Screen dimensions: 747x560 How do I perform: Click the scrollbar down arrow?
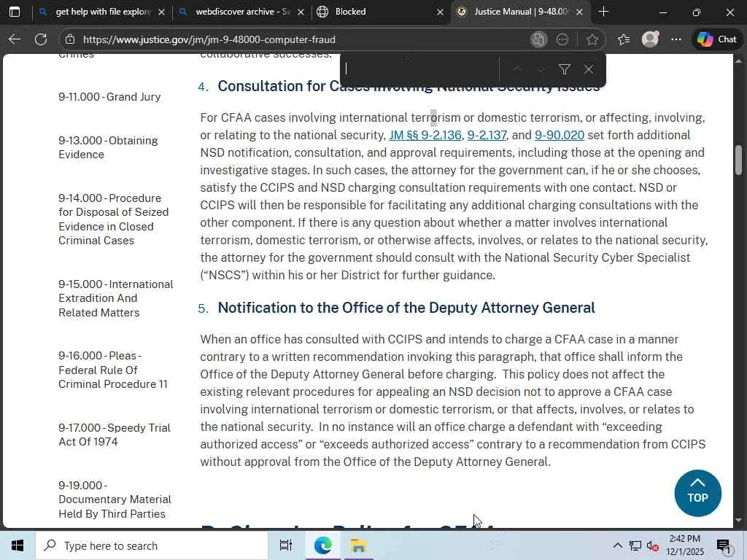[x=739, y=521]
